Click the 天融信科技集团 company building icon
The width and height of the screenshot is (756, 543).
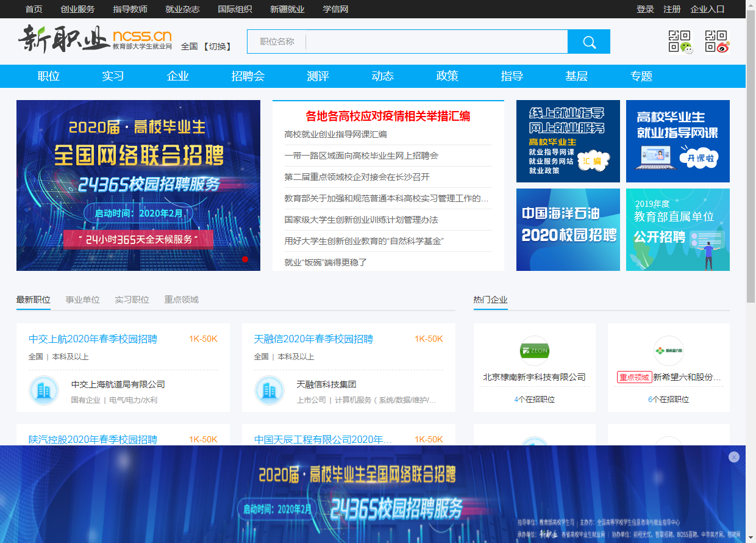tap(269, 390)
